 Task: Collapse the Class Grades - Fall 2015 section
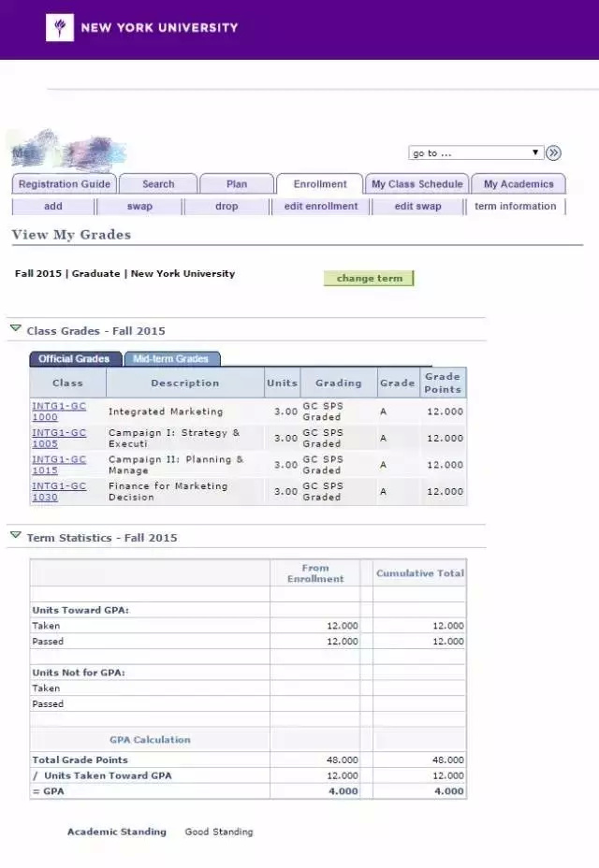click(x=16, y=329)
